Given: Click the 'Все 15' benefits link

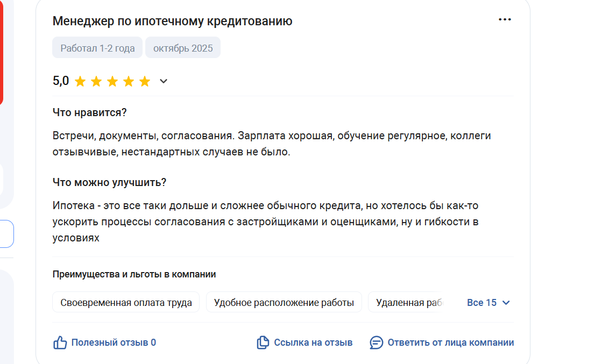Looking at the screenshot, I should (x=481, y=303).
